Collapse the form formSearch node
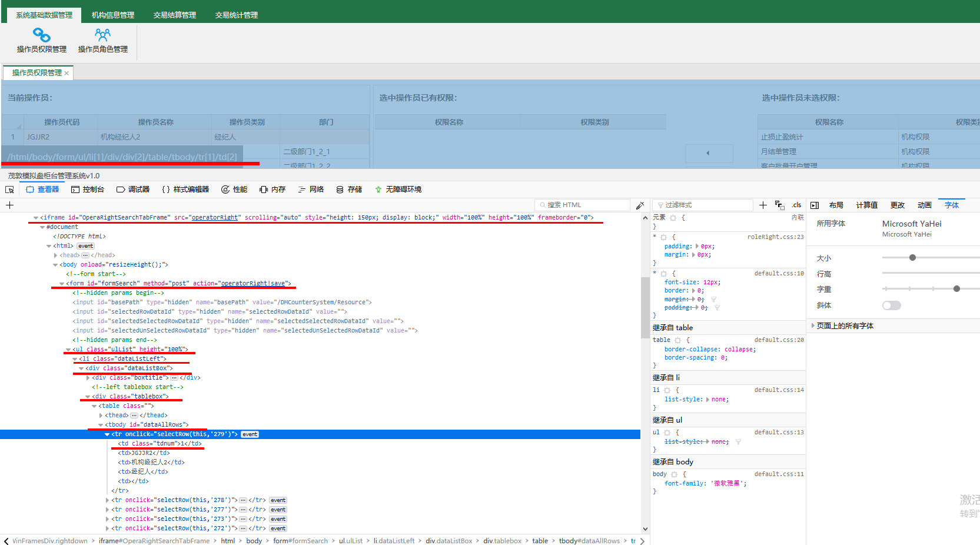The image size is (980, 545). [x=62, y=284]
